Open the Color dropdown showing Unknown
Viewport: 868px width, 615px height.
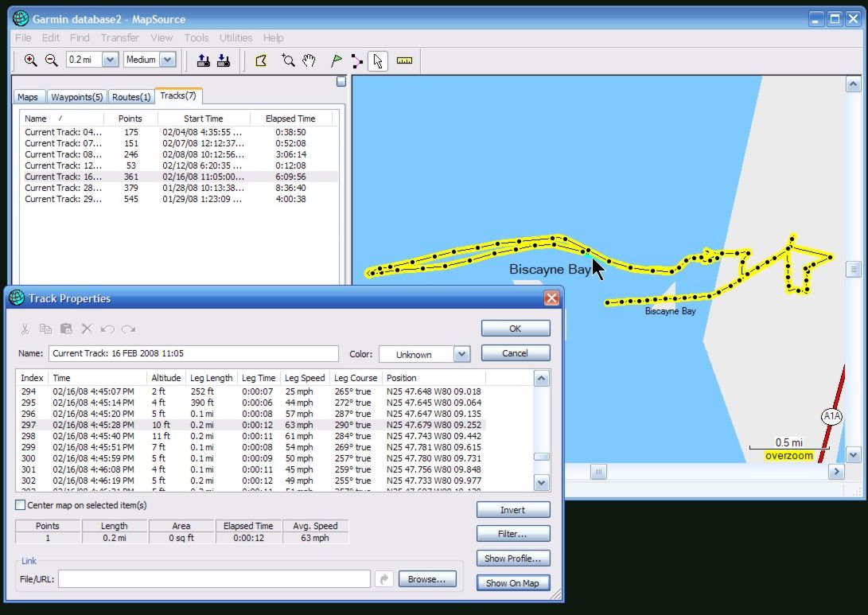click(461, 354)
